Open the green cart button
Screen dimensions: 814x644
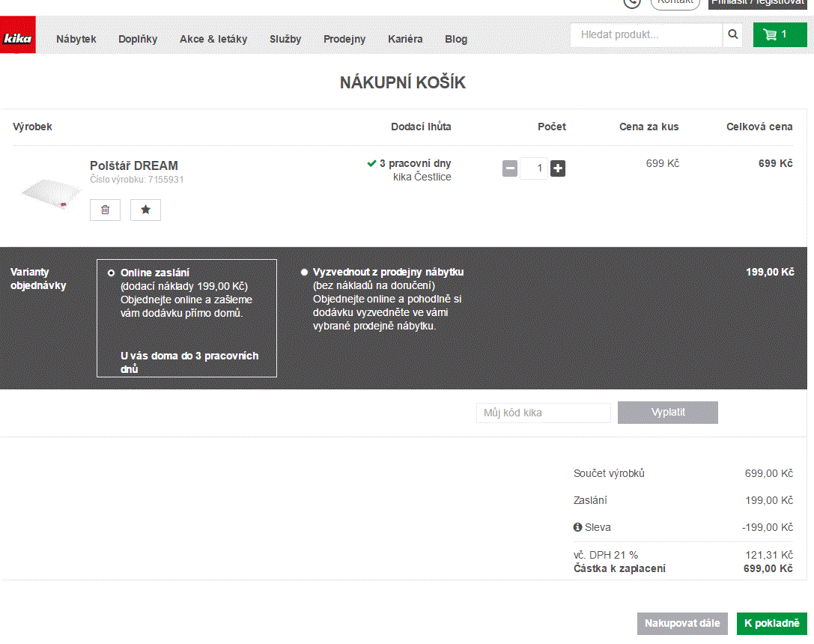tap(780, 34)
